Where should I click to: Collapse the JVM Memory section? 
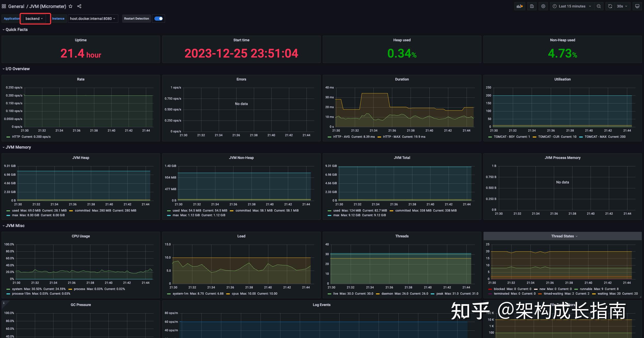18,147
